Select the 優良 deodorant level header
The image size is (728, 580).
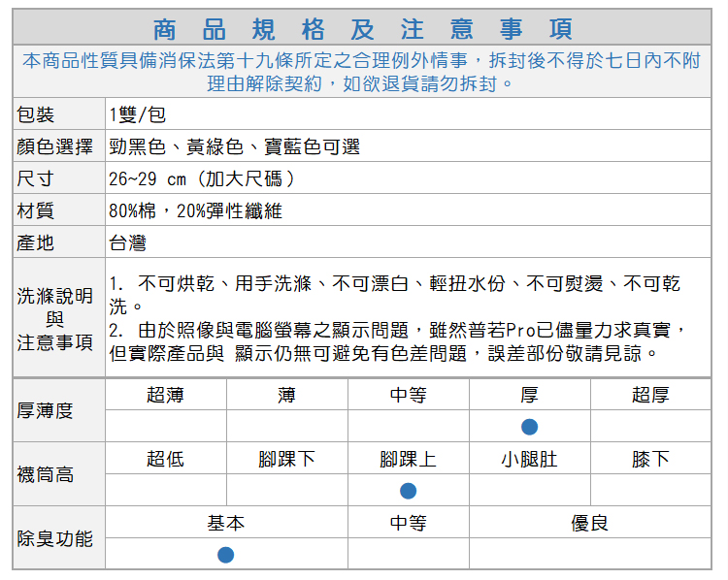point(589,523)
